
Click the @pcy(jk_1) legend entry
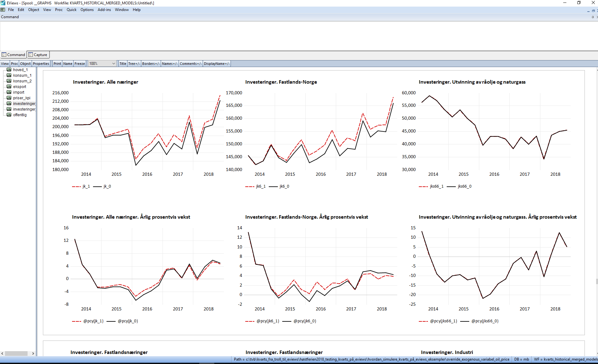pos(88,321)
